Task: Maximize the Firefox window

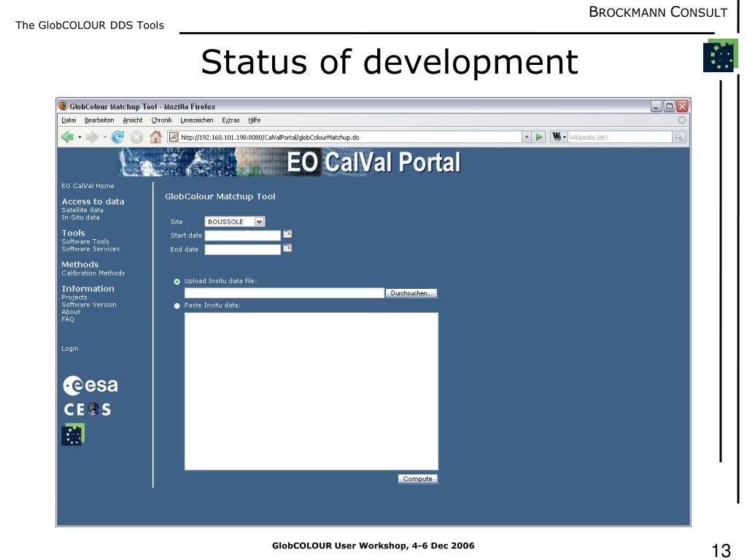Action: click(669, 106)
